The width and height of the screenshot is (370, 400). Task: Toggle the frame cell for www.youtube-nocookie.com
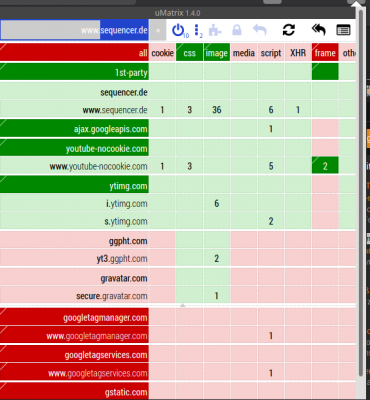coord(325,166)
